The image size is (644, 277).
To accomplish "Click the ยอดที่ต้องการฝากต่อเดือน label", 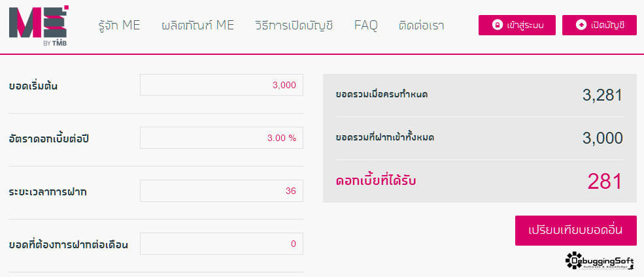I will [x=69, y=245].
